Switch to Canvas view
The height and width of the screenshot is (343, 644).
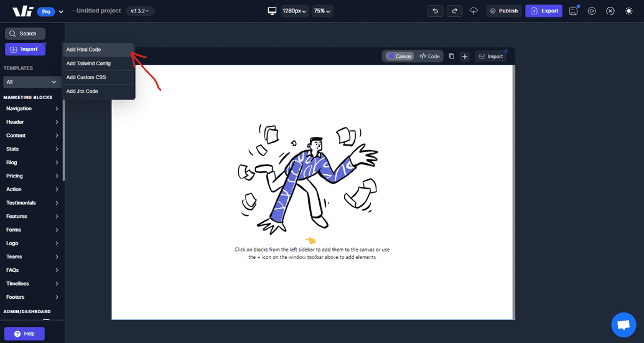point(400,56)
